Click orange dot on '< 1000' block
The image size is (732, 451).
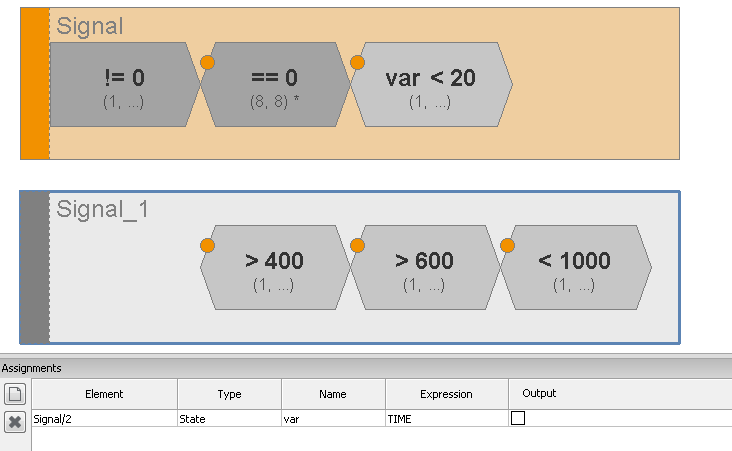coord(507,245)
